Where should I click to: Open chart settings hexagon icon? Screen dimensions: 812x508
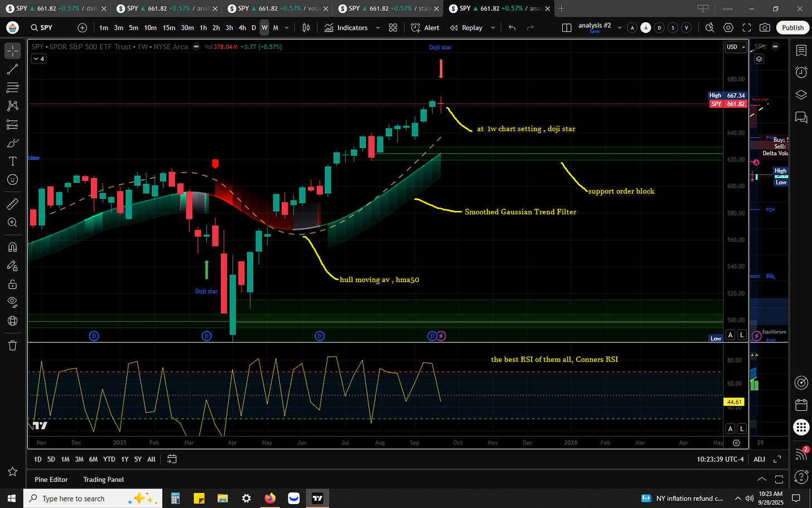pos(728,27)
